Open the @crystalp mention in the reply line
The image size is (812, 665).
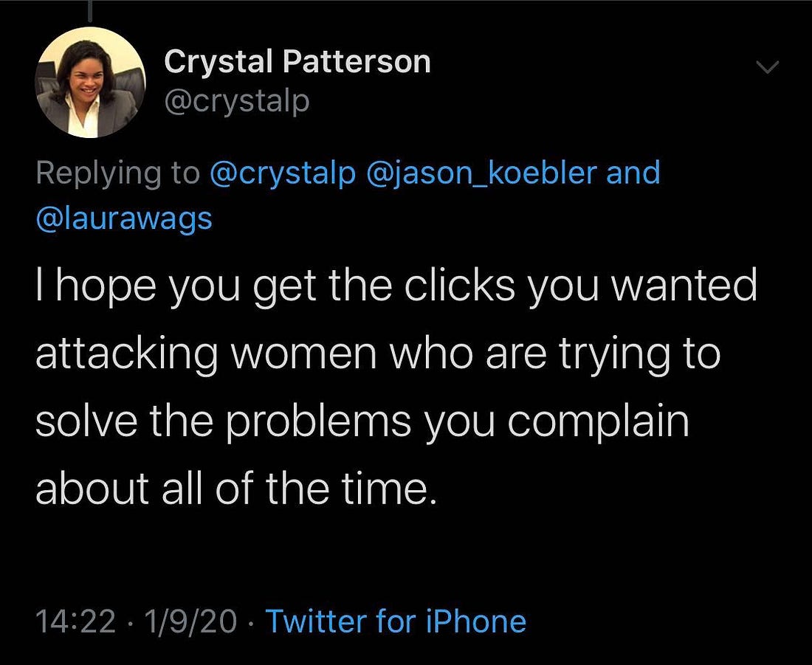pyautogui.click(x=283, y=173)
